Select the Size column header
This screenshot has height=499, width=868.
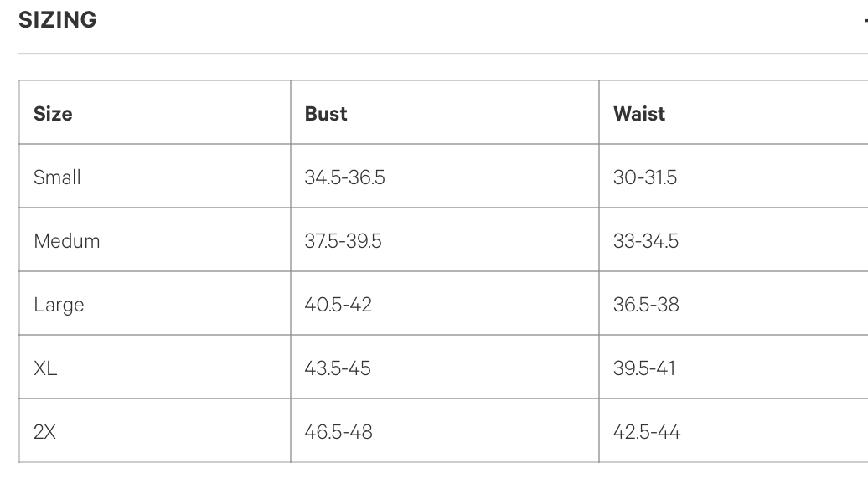coord(53,114)
